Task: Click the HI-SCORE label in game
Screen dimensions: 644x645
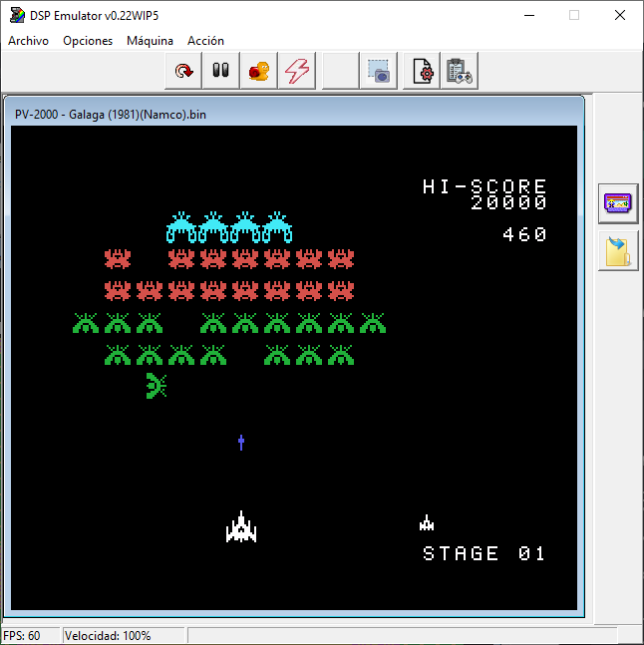Action: (484, 186)
